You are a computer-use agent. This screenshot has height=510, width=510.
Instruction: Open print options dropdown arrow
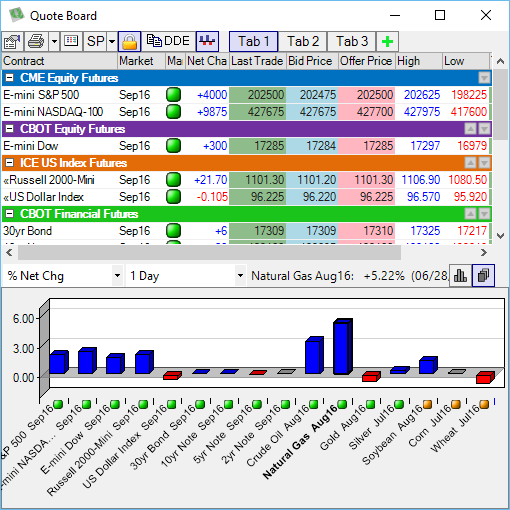point(54,42)
